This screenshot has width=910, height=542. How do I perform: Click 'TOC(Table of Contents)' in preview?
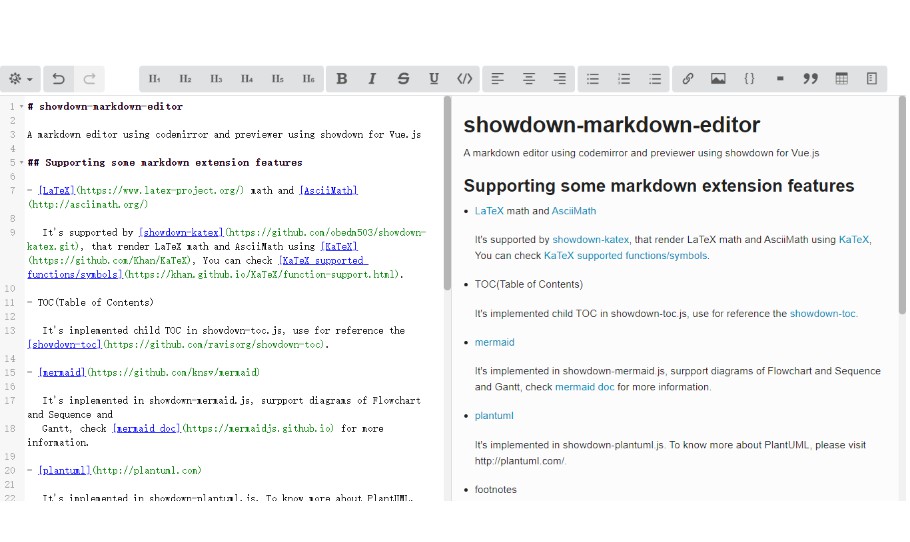coord(529,284)
